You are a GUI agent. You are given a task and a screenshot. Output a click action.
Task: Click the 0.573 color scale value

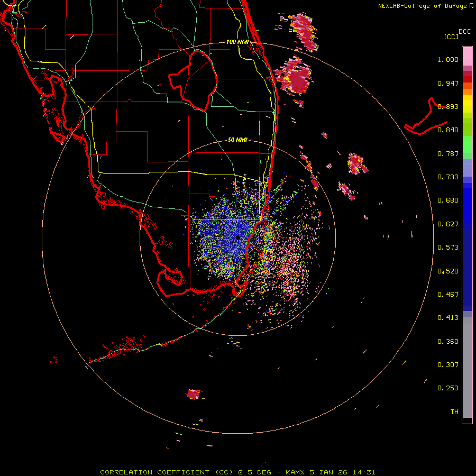(x=448, y=248)
